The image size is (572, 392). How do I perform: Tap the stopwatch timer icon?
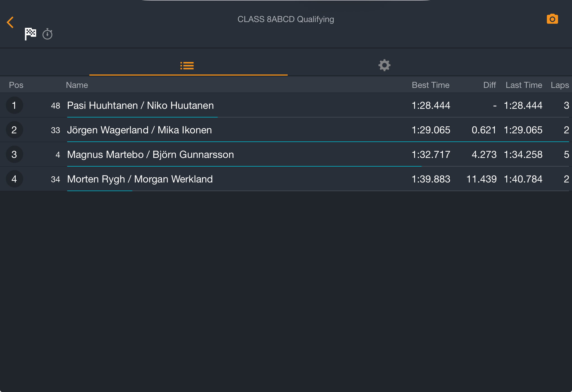click(47, 34)
